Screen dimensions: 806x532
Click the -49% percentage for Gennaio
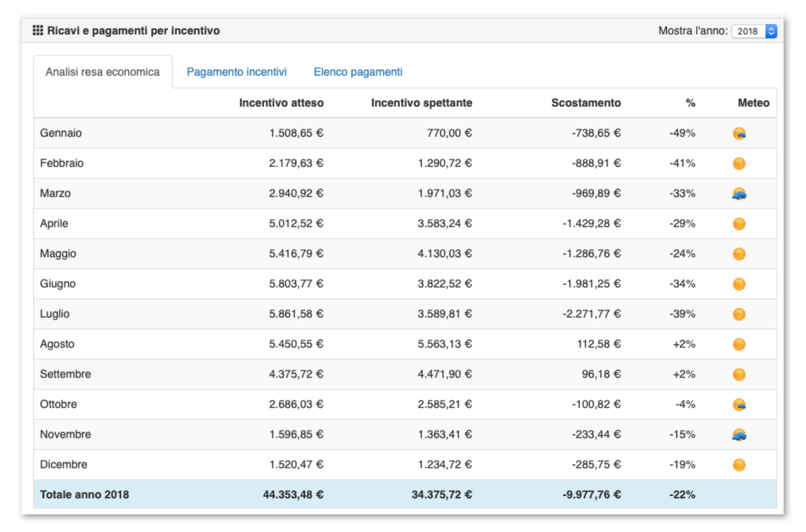[x=682, y=133]
